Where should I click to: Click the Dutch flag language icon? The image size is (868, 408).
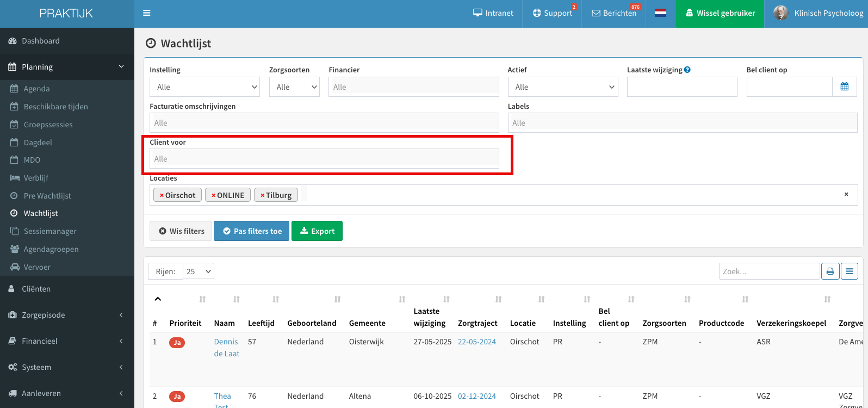point(661,13)
